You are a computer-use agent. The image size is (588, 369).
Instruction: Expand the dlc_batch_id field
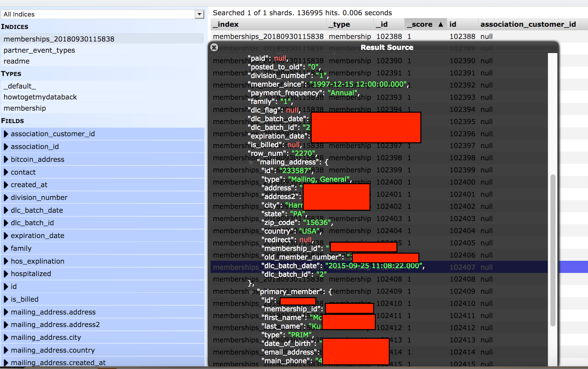coord(6,223)
